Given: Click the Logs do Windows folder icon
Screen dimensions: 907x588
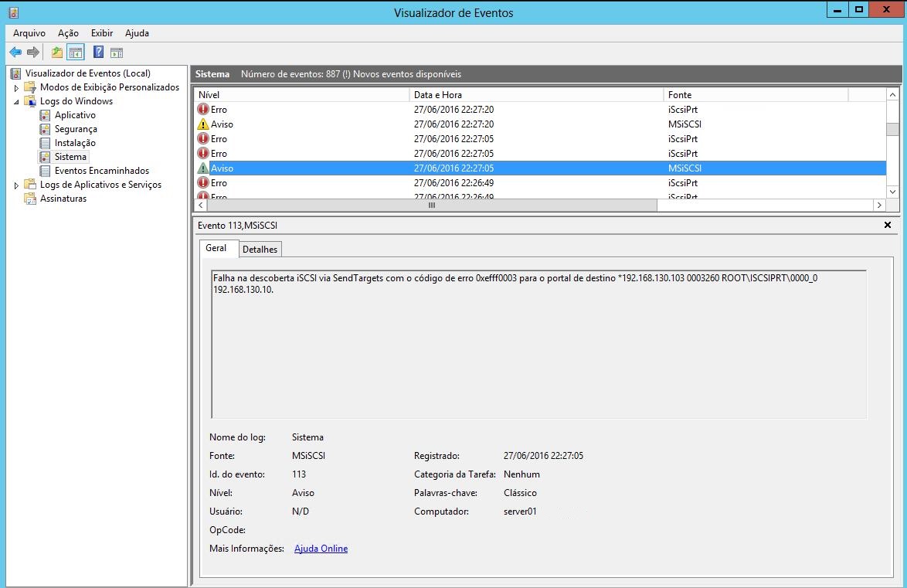Looking at the screenshot, I should coord(30,101).
